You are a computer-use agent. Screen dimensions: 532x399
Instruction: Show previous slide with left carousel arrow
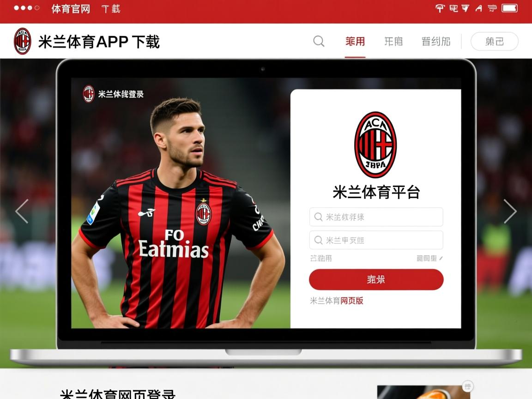click(22, 212)
